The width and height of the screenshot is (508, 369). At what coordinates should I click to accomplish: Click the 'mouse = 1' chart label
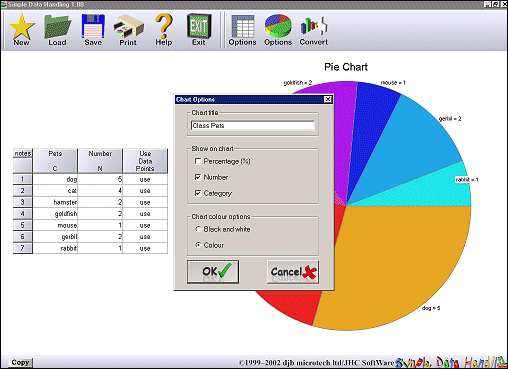[x=393, y=83]
